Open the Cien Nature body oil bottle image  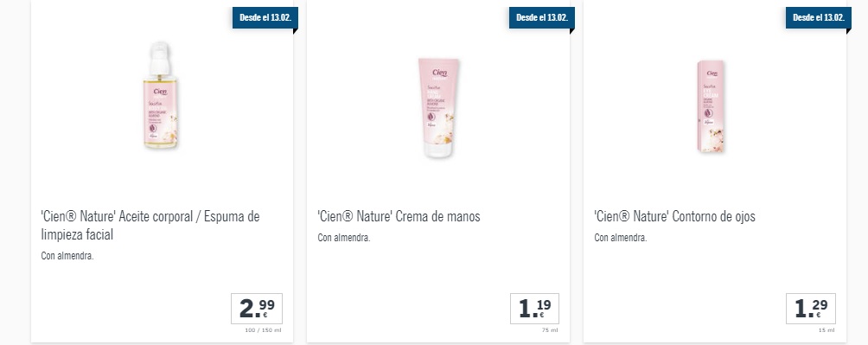point(161,95)
